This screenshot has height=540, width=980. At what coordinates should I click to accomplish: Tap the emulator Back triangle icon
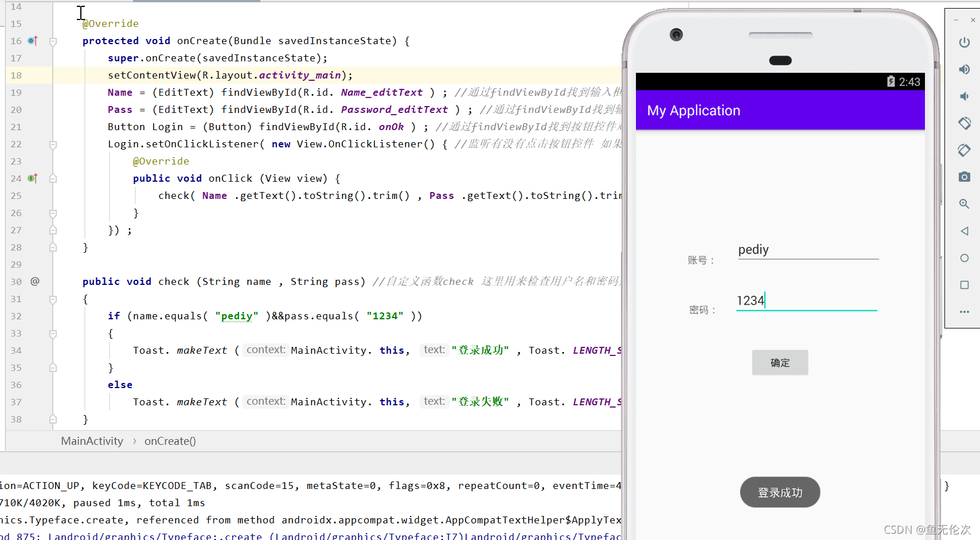965,231
